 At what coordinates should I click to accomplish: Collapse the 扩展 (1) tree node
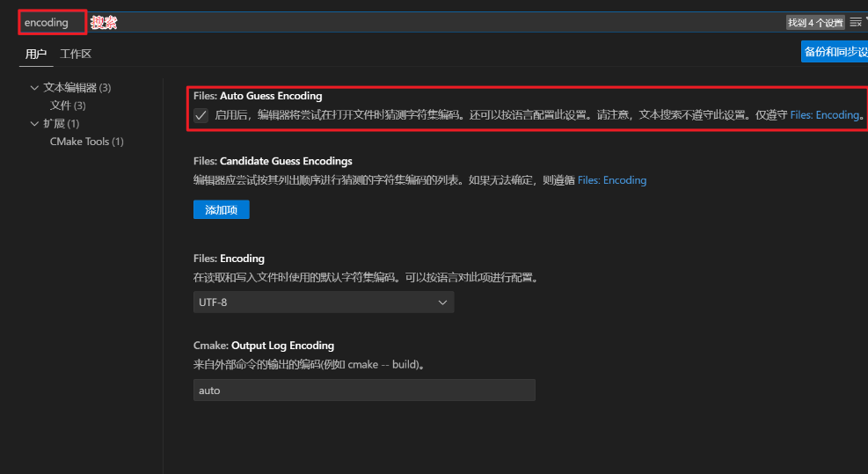click(34, 123)
